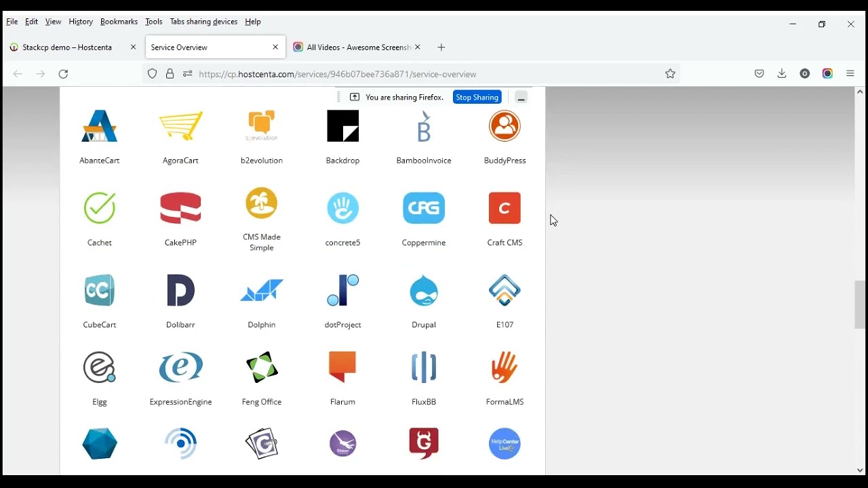Screen dimensions: 868x488
Task: Close the Stackcp demo tab
Action: pyautogui.click(x=133, y=47)
